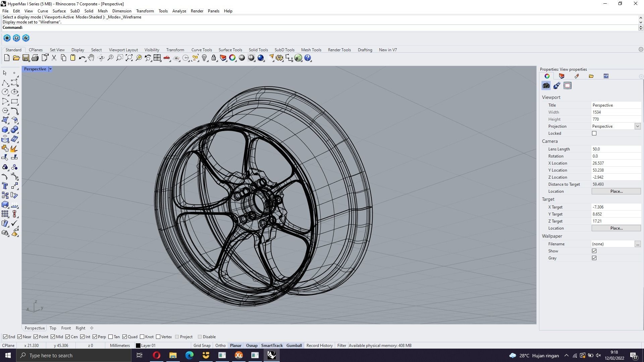The width and height of the screenshot is (644, 362).
Task: Add a new viewport tab with plus icon
Action: click(x=92, y=328)
